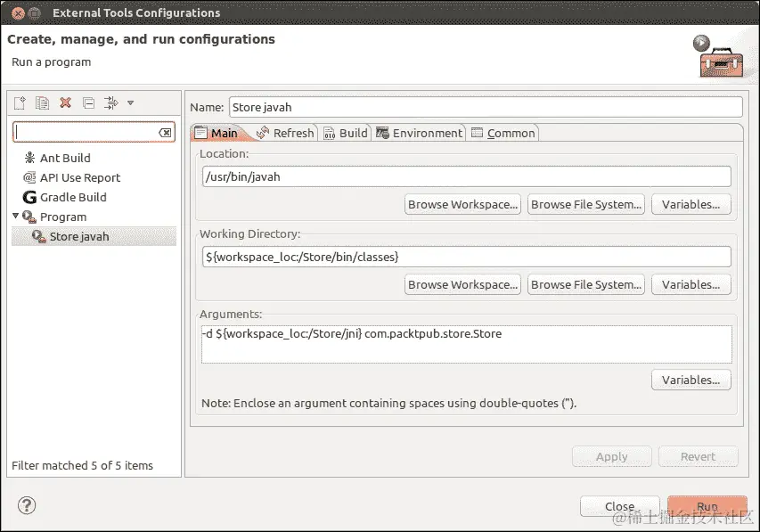Edit the Working Directory field
760x532 pixels.
click(466, 257)
